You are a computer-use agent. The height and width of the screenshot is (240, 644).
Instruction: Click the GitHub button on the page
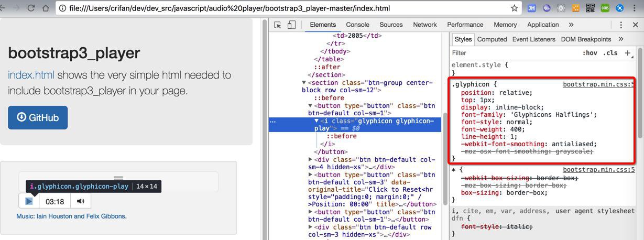click(x=38, y=117)
